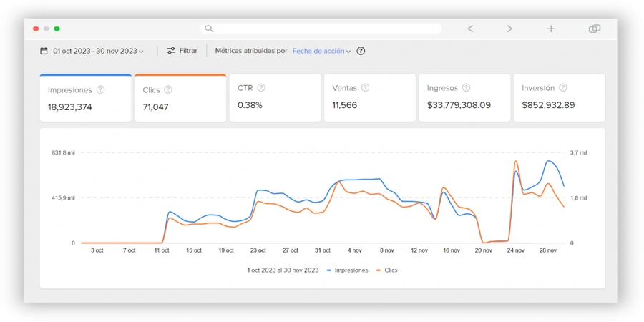Click the 11,566 sales value
Screen dimensions: 644x322
345,105
